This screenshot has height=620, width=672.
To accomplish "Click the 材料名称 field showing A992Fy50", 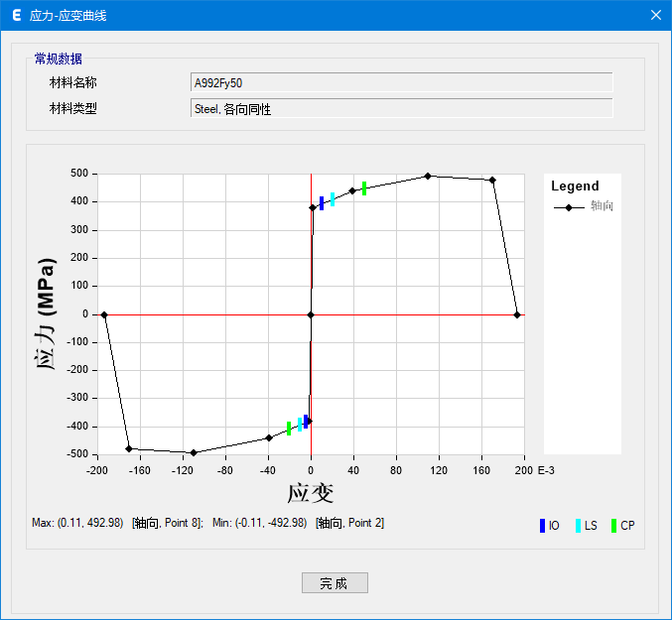I will click(401, 83).
